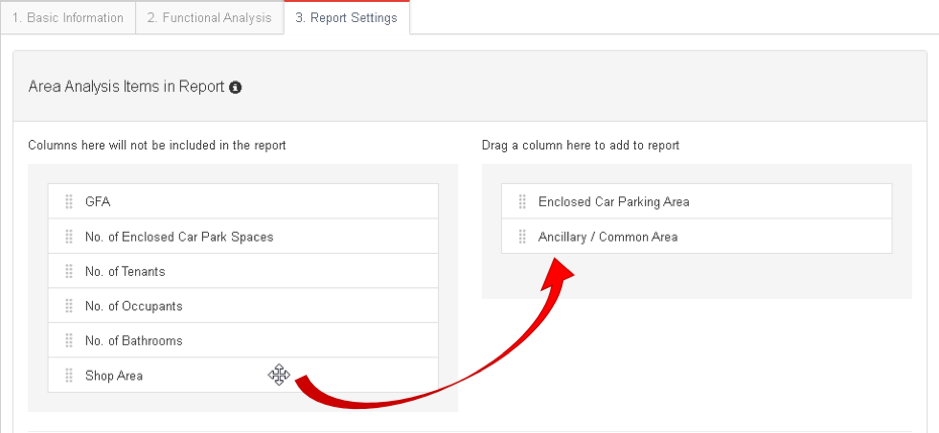Select the Enclosed Car Parking Area item
939x433 pixels.
pos(696,201)
